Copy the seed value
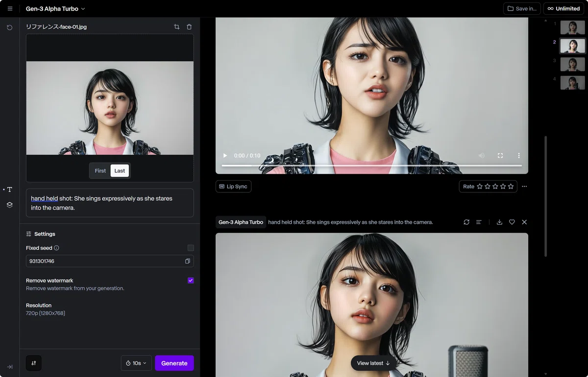The image size is (588, 377). (x=188, y=261)
